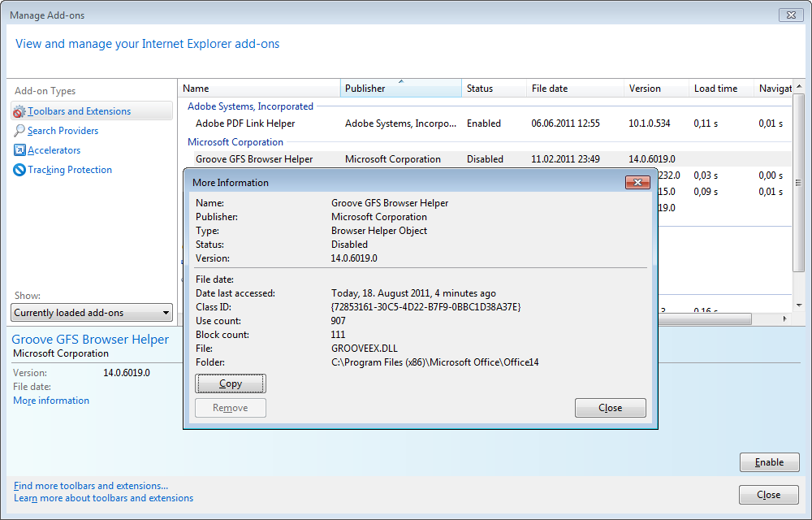812x520 pixels.
Task: Open Search Providers add-on type
Action: [x=63, y=131]
